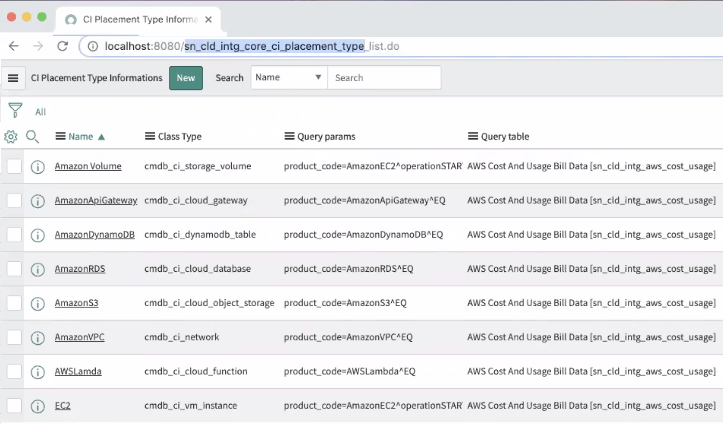Open the hamburger list controls menu
This screenshot has width=723, height=424.
coord(13,78)
